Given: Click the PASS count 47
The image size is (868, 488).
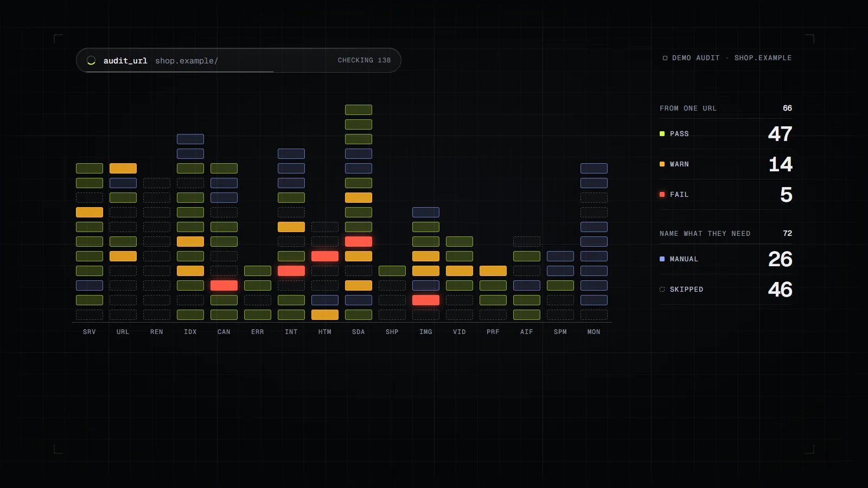Looking at the screenshot, I should pos(780,134).
